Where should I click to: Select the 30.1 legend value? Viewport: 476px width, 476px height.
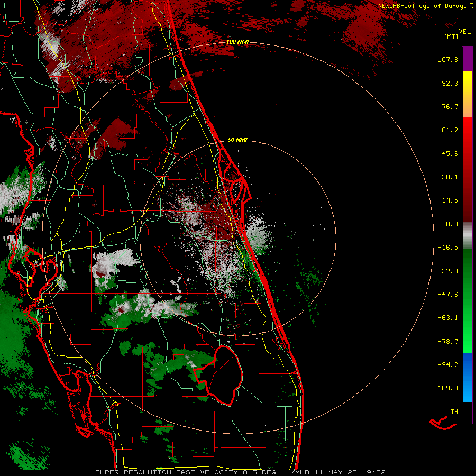point(450,177)
